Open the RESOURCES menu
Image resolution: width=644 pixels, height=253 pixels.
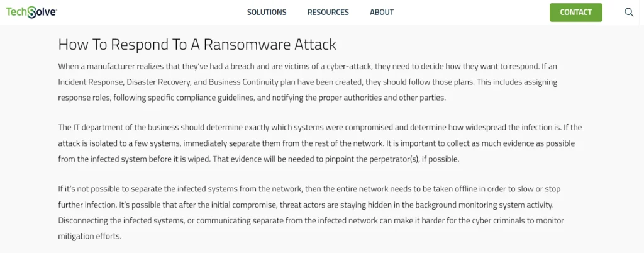click(328, 13)
